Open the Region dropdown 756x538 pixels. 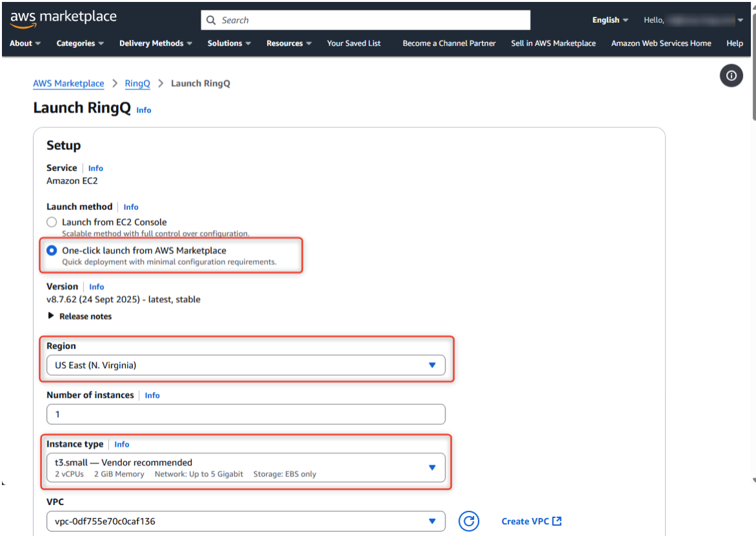click(x=432, y=365)
